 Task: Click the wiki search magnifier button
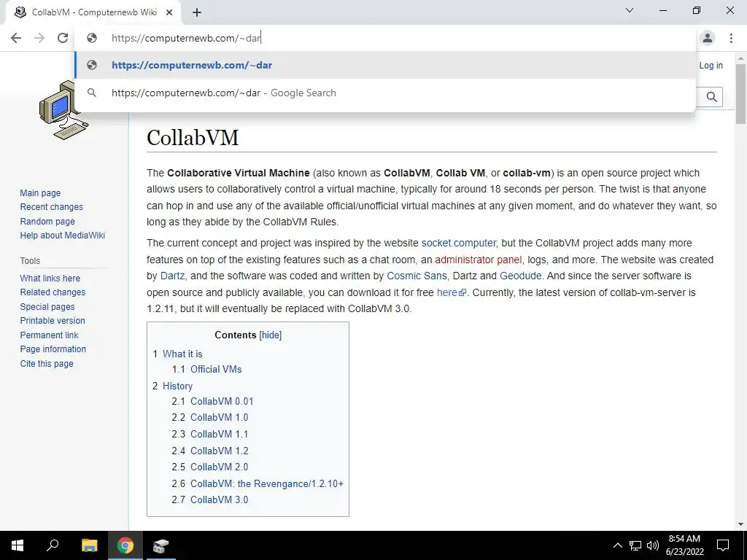[x=712, y=97]
